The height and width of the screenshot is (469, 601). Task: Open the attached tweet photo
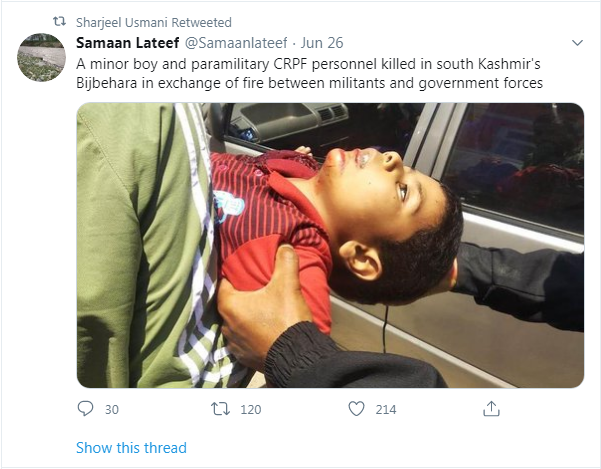tap(330, 244)
